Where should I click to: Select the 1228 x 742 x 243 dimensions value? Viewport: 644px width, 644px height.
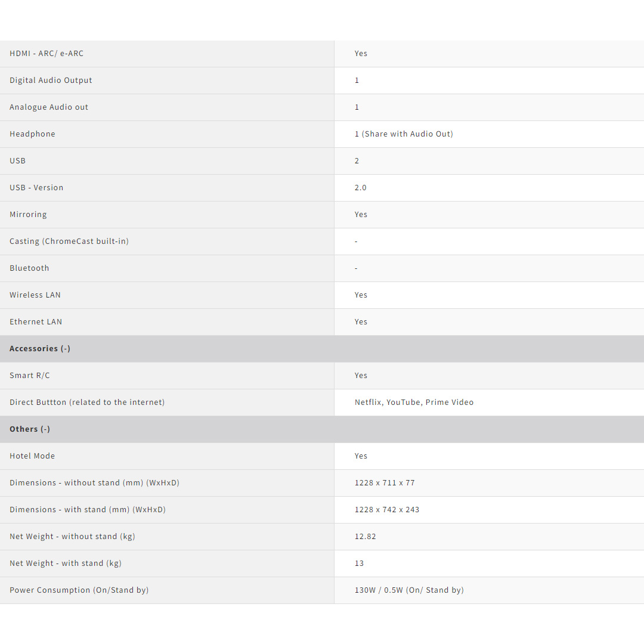387,509
